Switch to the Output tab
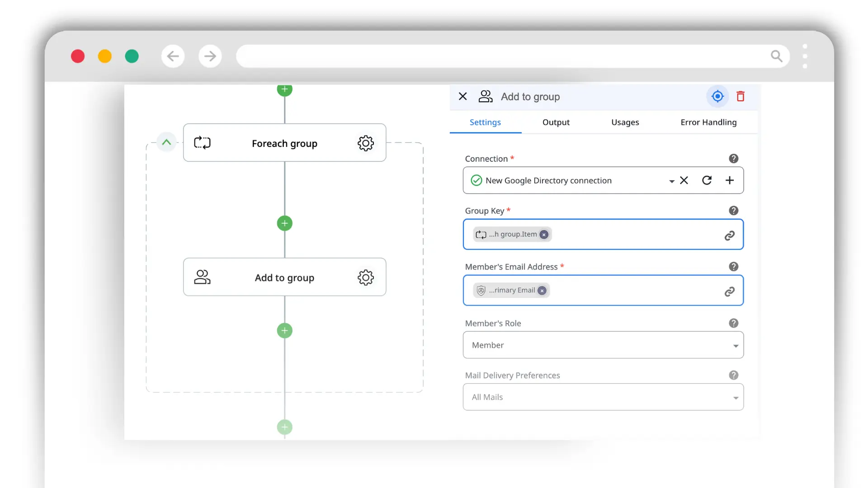Image resolution: width=868 pixels, height=488 pixels. tap(556, 122)
